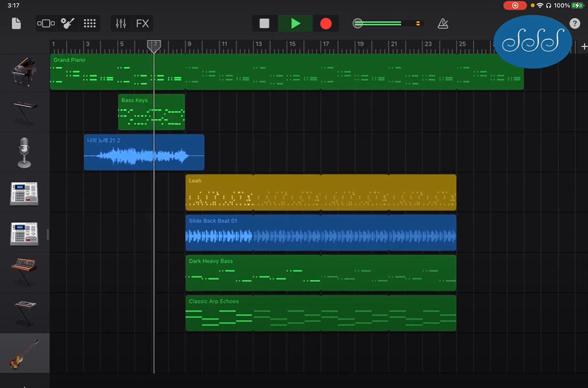Screen dimensions: 588x388
Task: Select the Grand Piano track icon
Action: (x=24, y=72)
